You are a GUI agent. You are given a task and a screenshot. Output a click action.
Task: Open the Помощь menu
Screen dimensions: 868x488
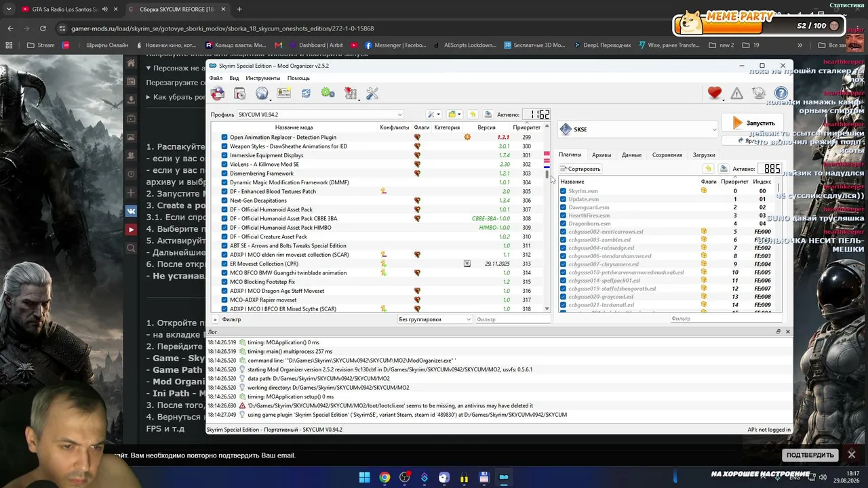298,78
